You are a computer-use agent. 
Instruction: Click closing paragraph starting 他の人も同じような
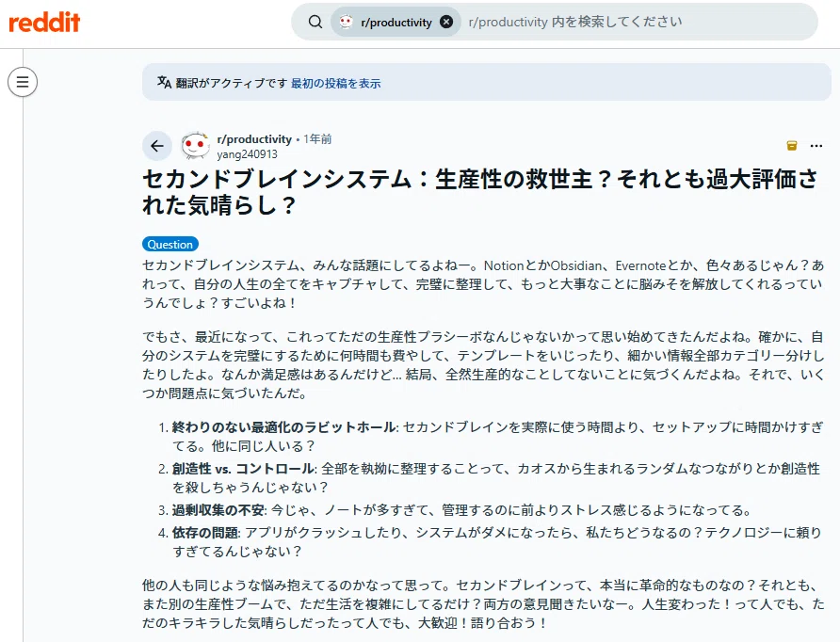pos(483,604)
